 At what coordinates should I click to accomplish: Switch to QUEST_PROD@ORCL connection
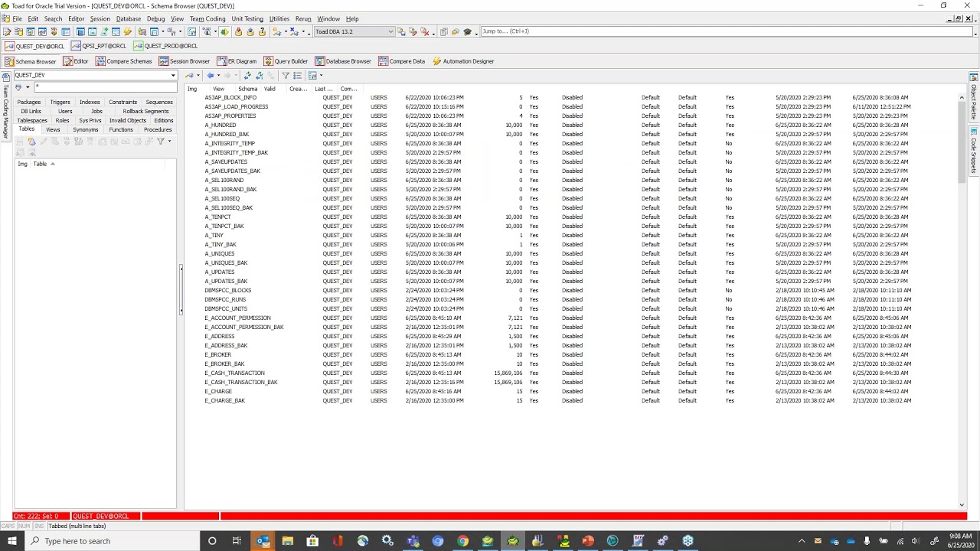point(165,46)
